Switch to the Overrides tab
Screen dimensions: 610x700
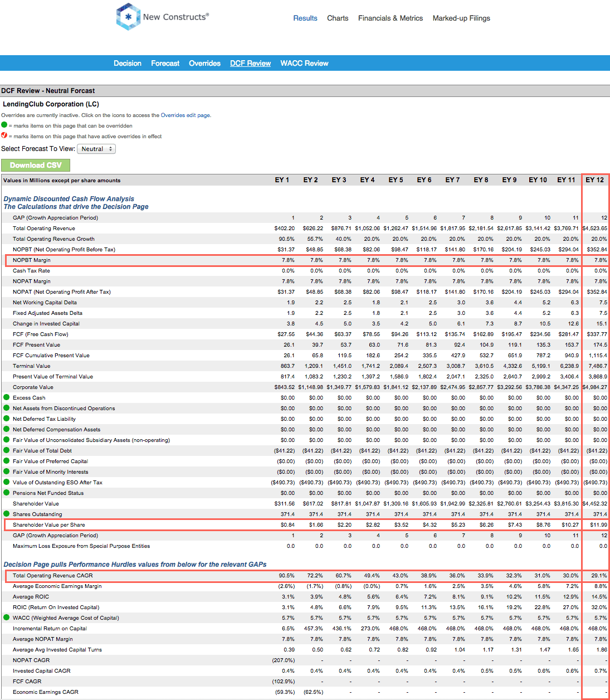204,64
